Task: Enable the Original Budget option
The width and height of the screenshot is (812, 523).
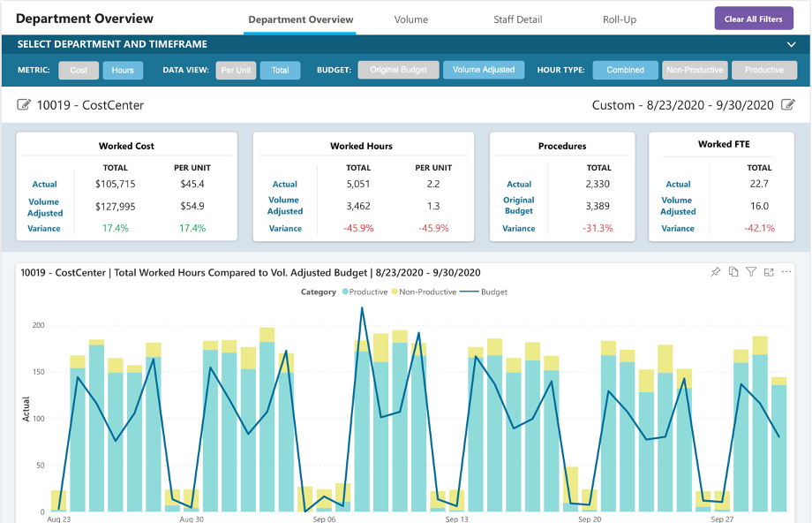Action: point(398,70)
